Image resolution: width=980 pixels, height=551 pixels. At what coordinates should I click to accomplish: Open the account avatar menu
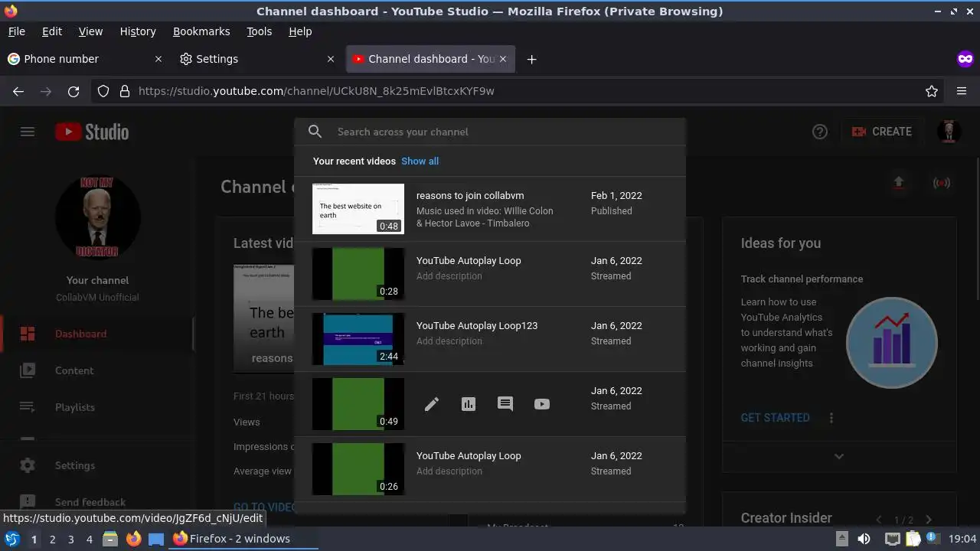click(x=949, y=132)
